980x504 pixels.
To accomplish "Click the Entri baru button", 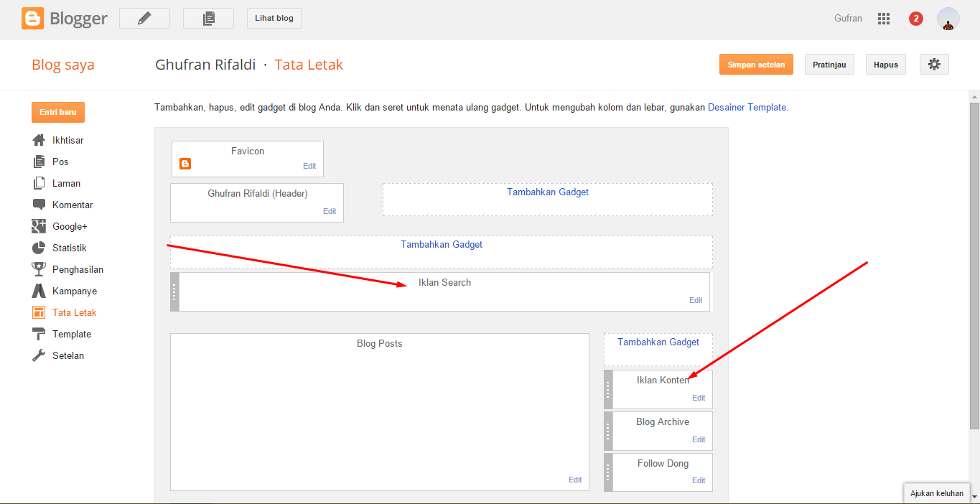I will point(58,112).
